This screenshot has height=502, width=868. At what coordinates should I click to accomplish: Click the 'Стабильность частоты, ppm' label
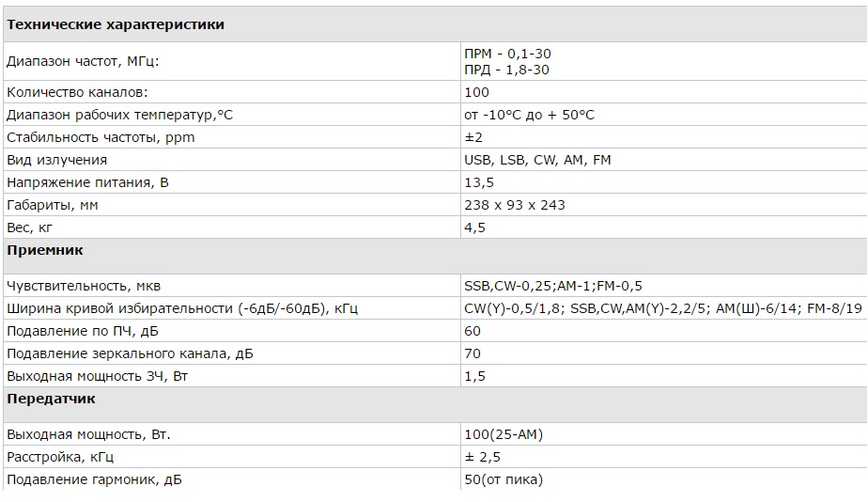[101, 137]
